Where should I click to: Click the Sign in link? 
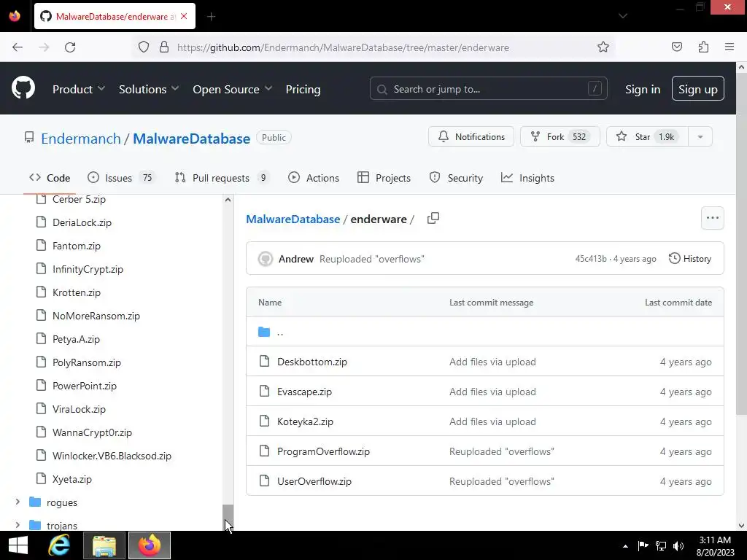[x=643, y=89]
